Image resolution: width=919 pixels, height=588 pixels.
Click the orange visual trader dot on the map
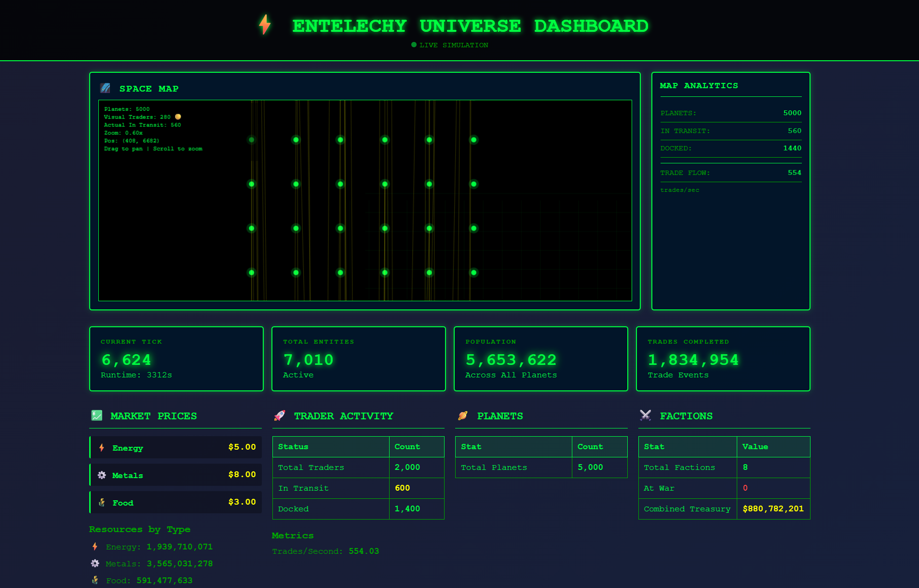click(177, 117)
